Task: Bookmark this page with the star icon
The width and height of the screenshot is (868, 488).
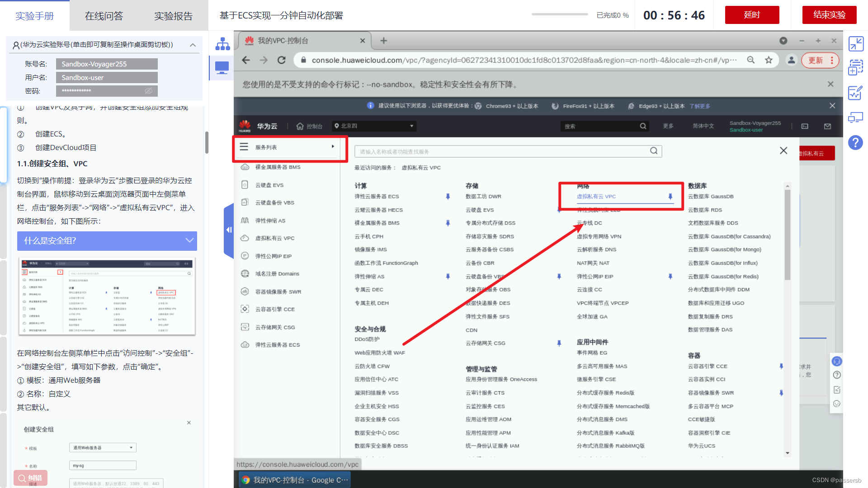Action: (x=769, y=60)
